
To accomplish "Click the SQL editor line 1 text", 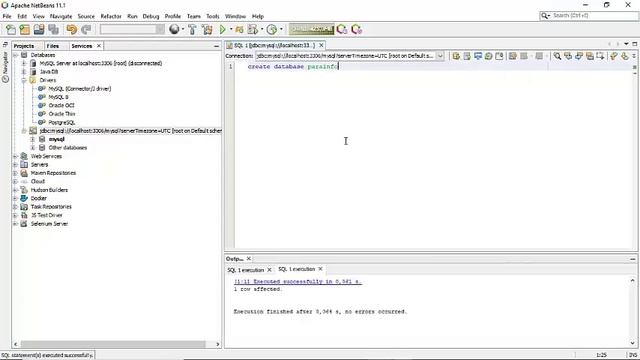I will [x=293, y=67].
